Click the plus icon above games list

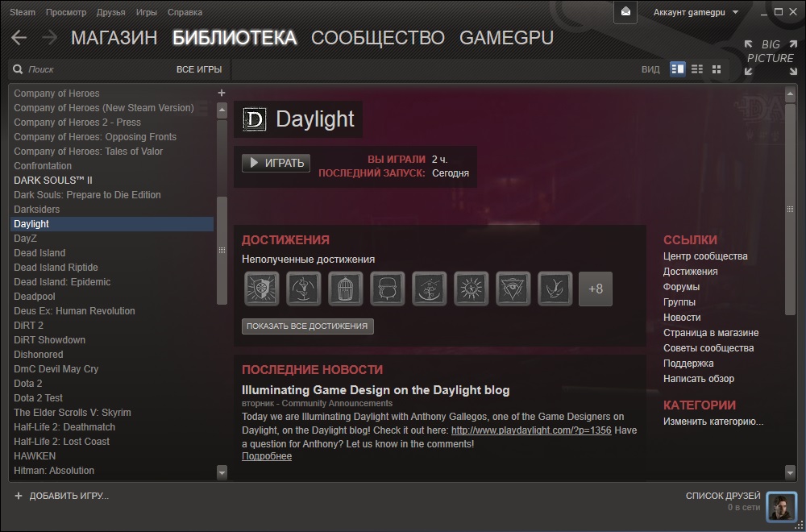[222, 93]
